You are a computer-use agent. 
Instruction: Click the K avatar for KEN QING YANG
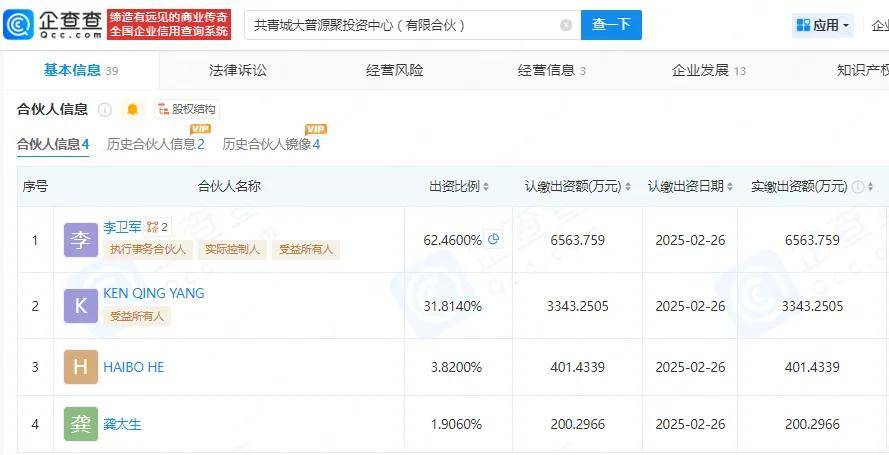pyautogui.click(x=81, y=306)
